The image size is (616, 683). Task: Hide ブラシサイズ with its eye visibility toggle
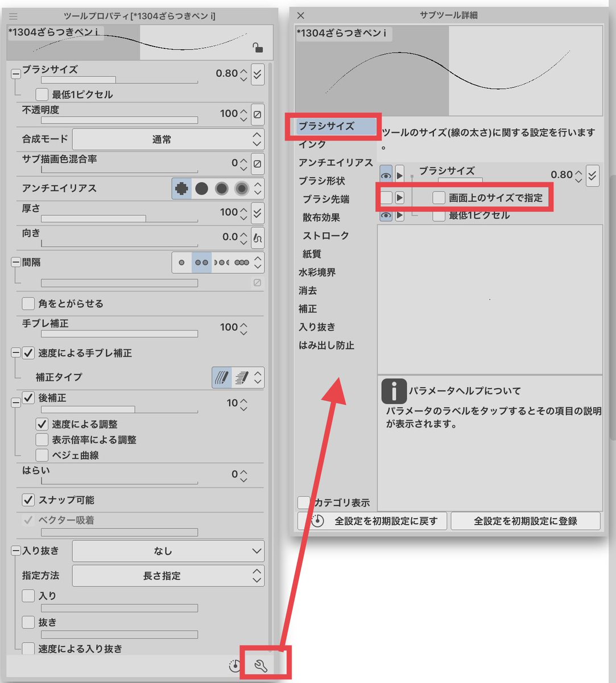386,176
